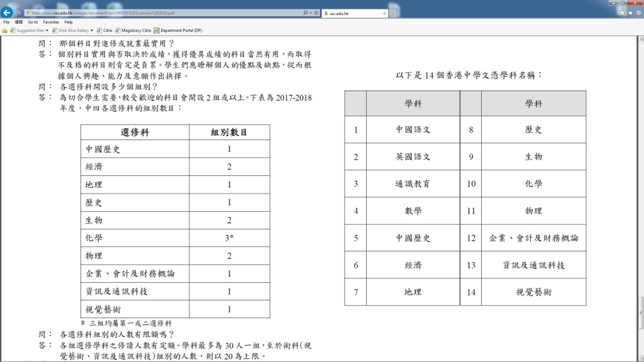644x362 pixels.
Task: Open the Web Slice Gallery favorite
Action: click(70, 30)
